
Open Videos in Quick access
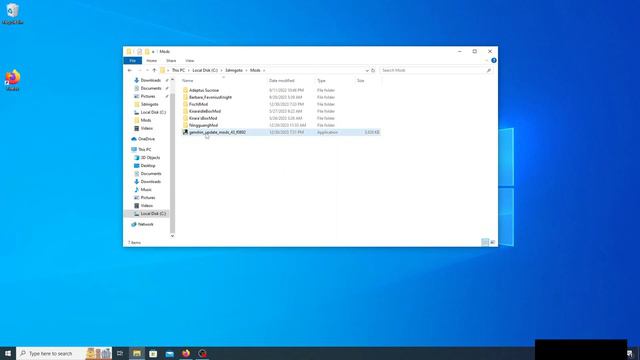(x=147, y=128)
